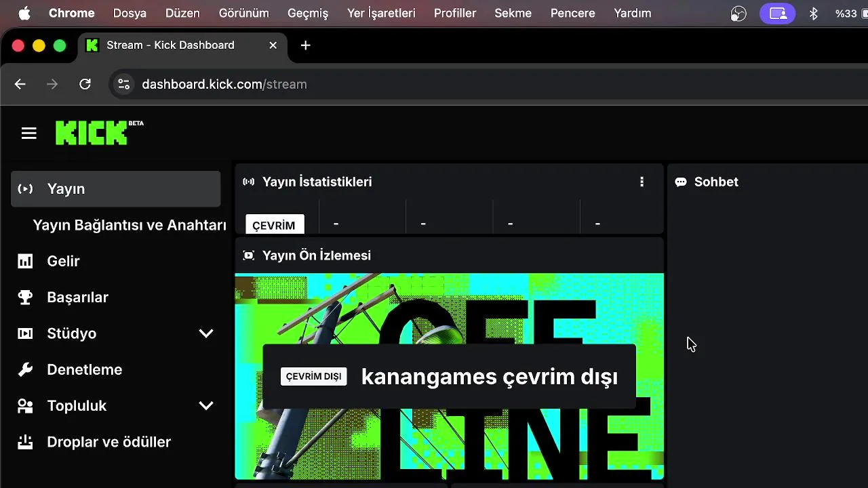Click the Yayın broadcast icon in sidebar
Image resolution: width=868 pixels, height=488 pixels.
(x=25, y=188)
